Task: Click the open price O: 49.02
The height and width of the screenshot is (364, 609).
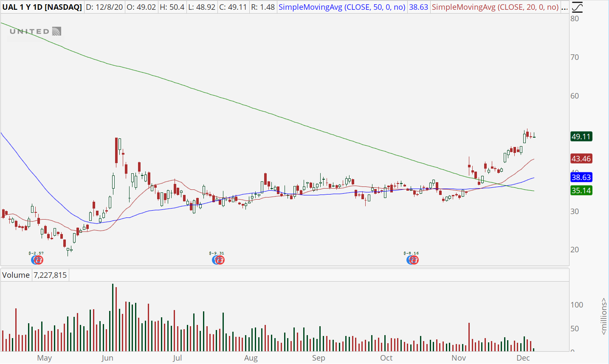Action: point(141,7)
